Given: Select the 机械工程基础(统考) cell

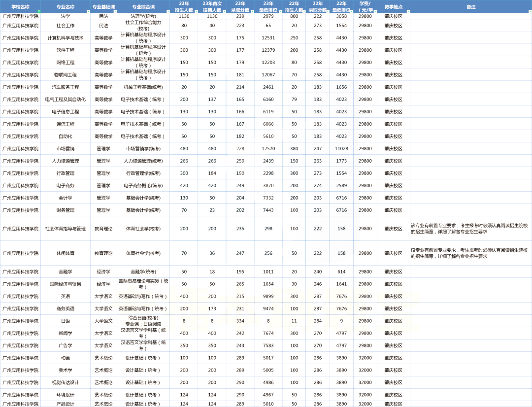Looking at the screenshot, I should click(x=143, y=87).
